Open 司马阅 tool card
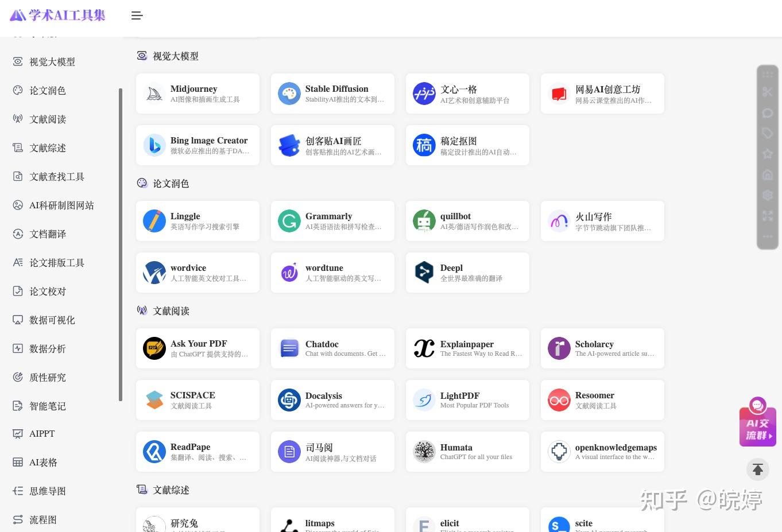This screenshot has height=532, width=782. coord(332,452)
